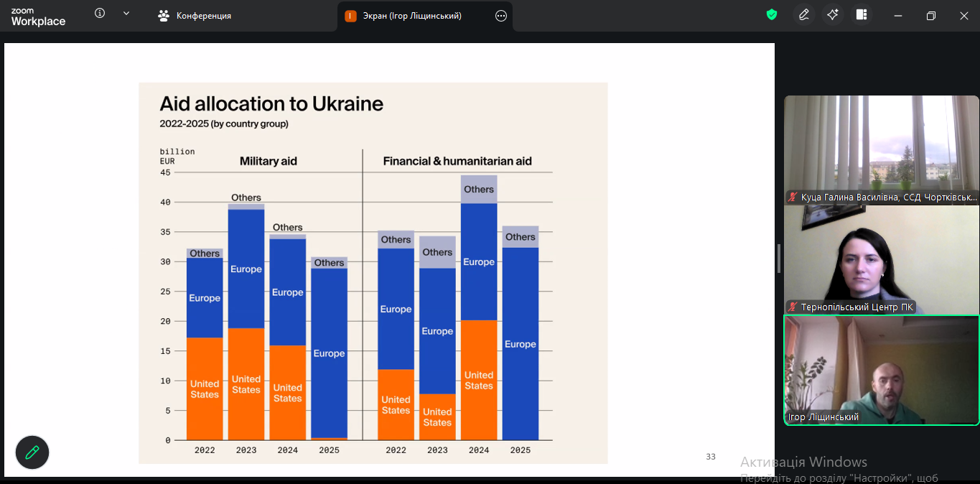Click the Zoom Workplace logo
Viewport: 980px width, 484px height.
(x=38, y=17)
